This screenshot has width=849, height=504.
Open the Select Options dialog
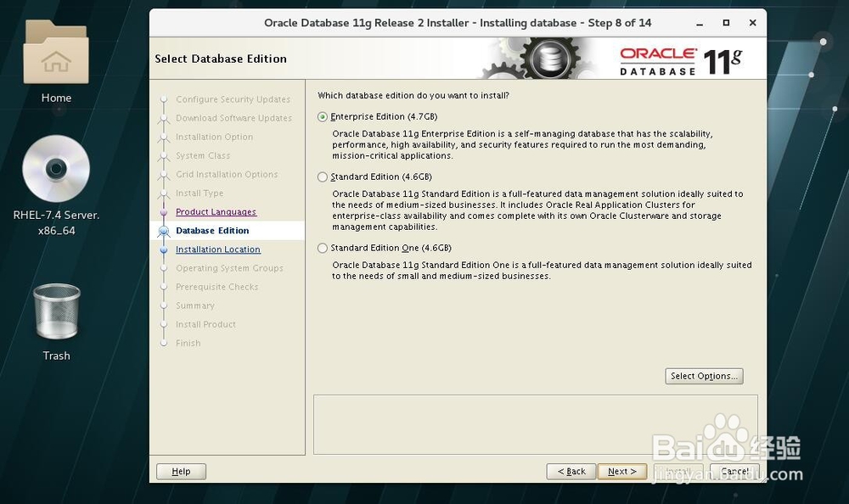coord(704,376)
